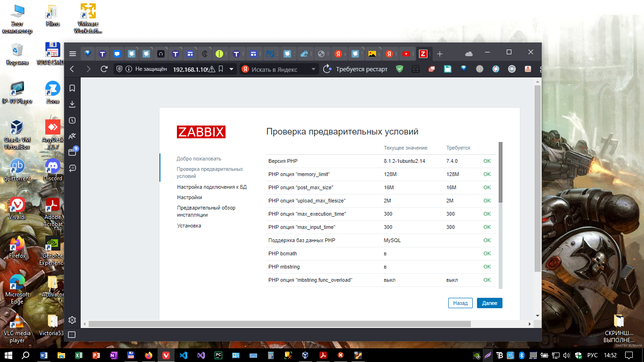Select 'Предварительный обзор инсталляции' step

pyautogui.click(x=206, y=211)
